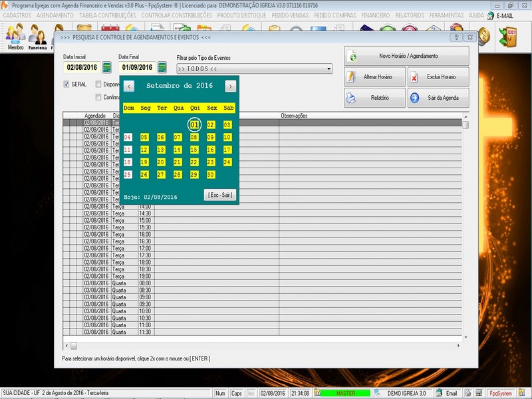Click the Excluir Horario button
The height and width of the screenshot is (399, 532).
pos(438,77)
